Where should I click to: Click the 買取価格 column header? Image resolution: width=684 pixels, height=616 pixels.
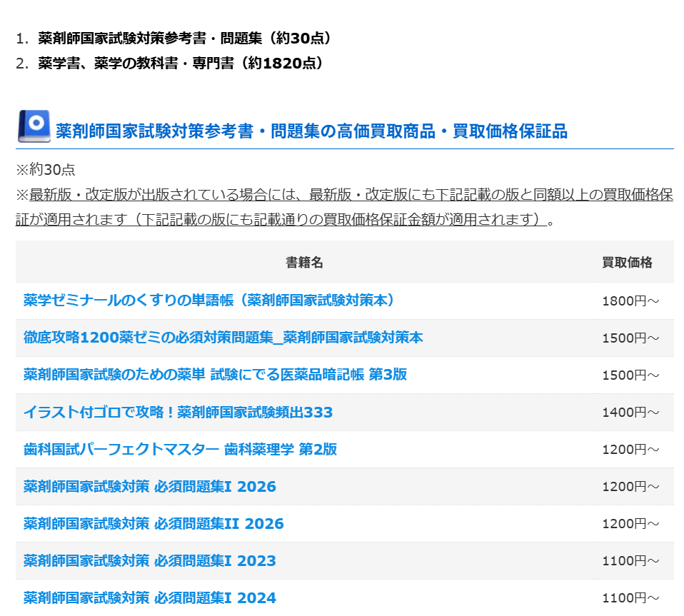tap(627, 262)
